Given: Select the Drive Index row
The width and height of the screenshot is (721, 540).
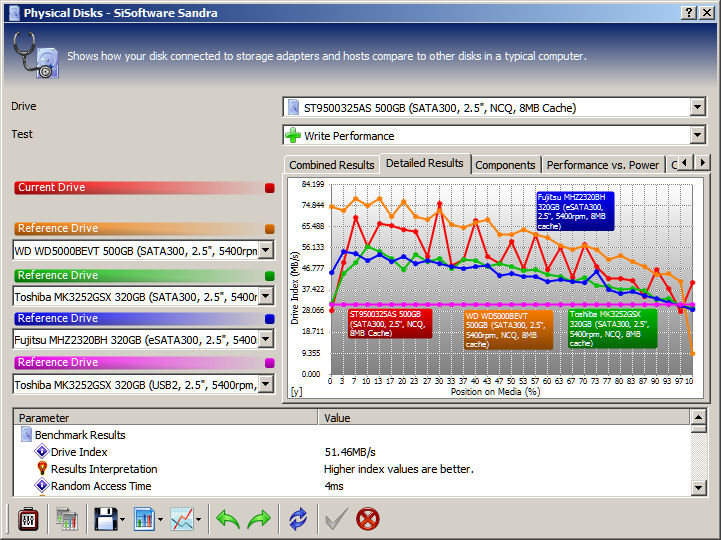Looking at the screenshot, I should tap(352, 452).
